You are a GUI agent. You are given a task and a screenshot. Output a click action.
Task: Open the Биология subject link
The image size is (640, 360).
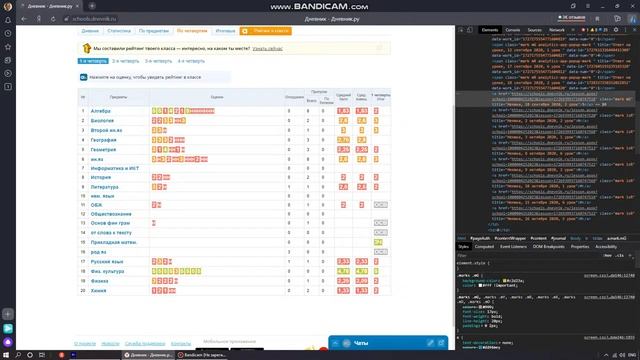(x=102, y=121)
